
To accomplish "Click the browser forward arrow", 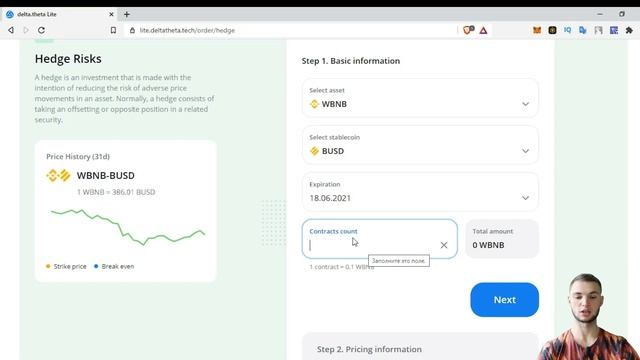I will pos(26,30).
